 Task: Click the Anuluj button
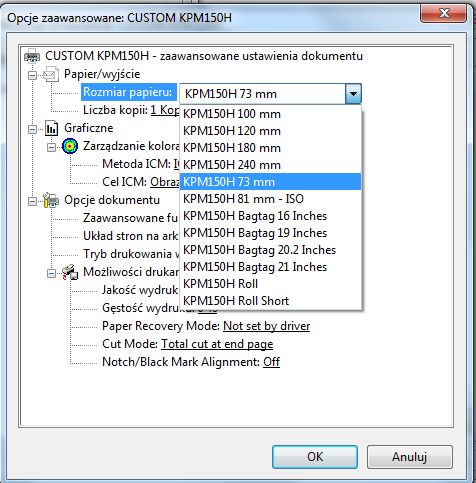pos(410,457)
